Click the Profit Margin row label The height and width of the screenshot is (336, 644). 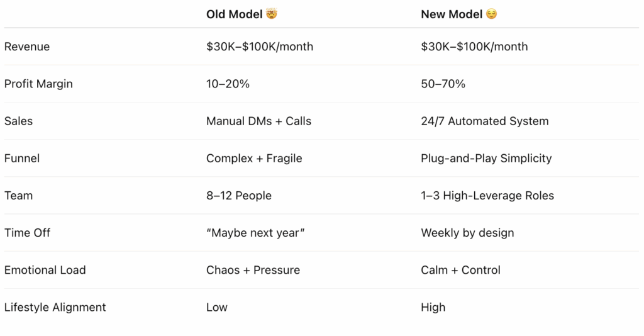(38, 84)
